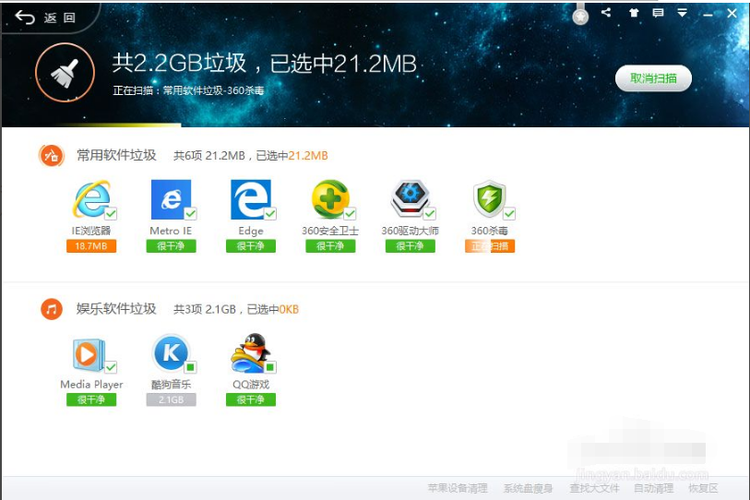
Task: Click 很干净 label under QQ游戏
Action: (251, 400)
